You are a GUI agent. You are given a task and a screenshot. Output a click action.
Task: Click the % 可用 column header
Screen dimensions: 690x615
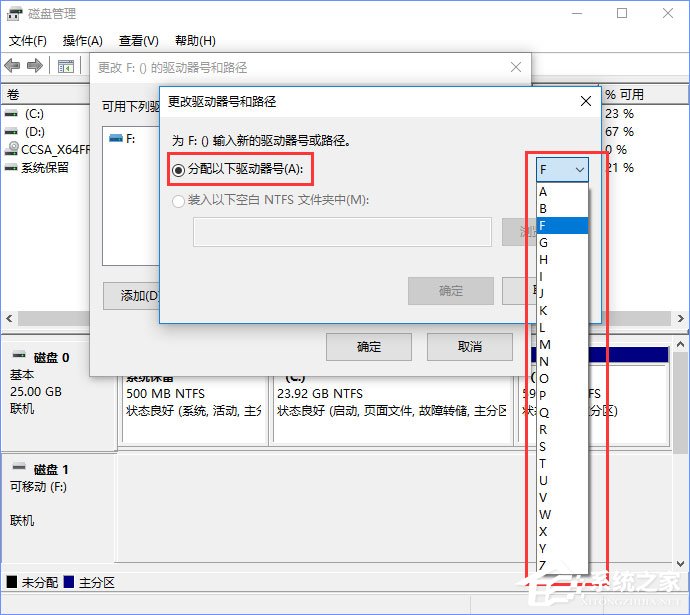click(644, 94)
